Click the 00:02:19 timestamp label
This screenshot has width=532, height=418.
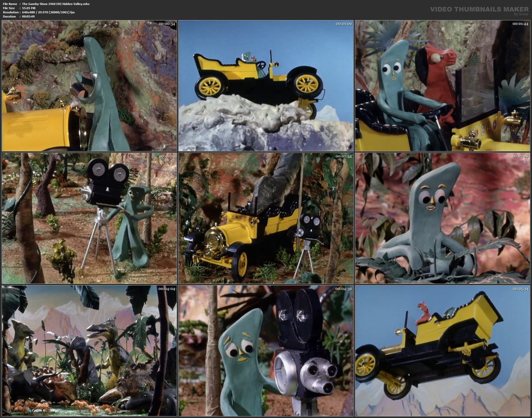coord(167,156)
